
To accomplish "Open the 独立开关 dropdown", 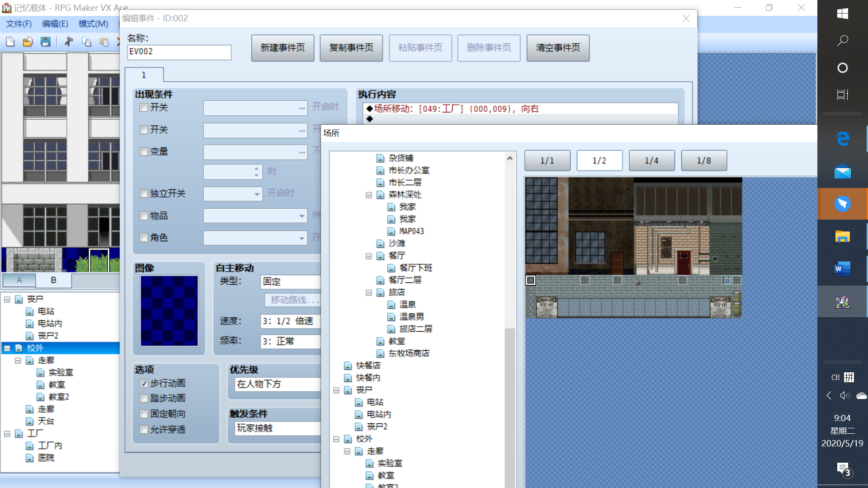I will (x=257, y=194).
